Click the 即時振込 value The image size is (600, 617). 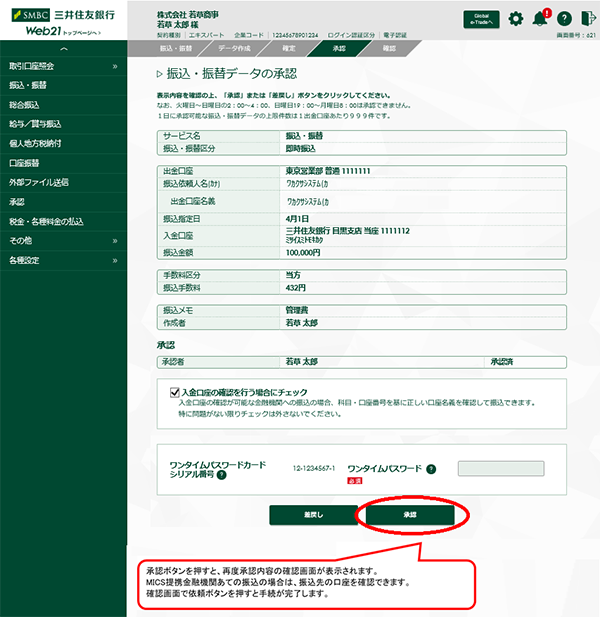coord(301,149)
